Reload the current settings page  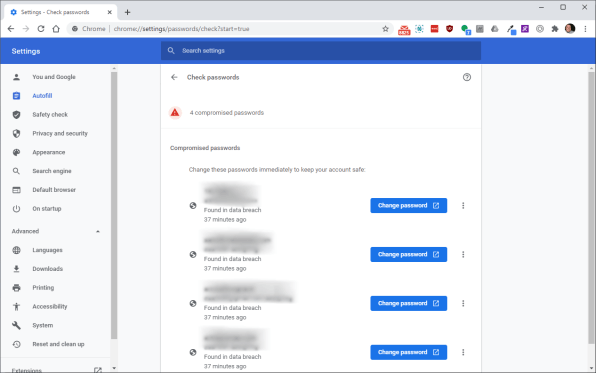[41, 29]
